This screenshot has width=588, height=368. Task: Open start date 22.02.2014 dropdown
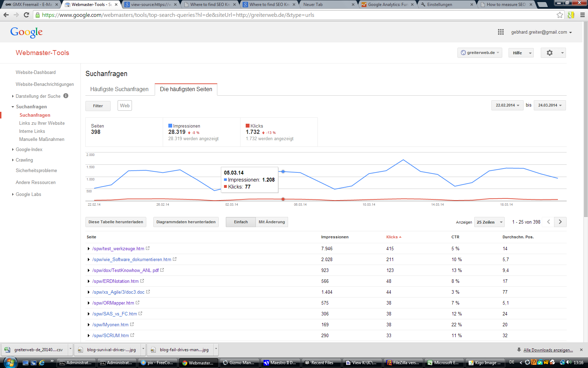point(507,105)
